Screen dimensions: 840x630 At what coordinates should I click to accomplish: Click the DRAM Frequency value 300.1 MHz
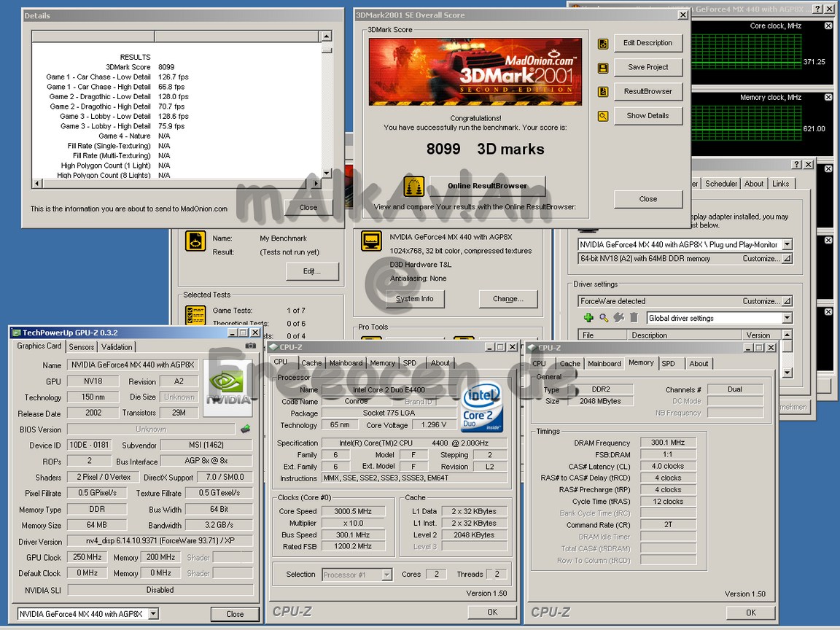[x=667, y=443]
